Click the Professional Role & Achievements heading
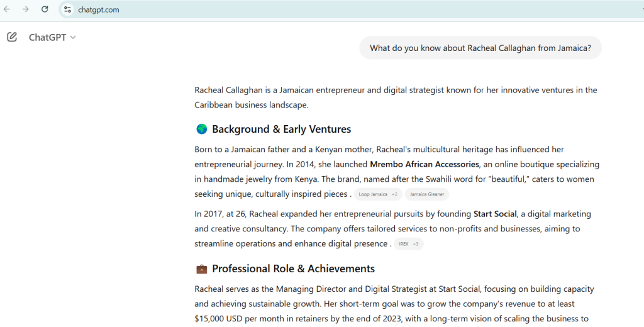The height and width of the screenshot is (327, 644). coord(293,269)
